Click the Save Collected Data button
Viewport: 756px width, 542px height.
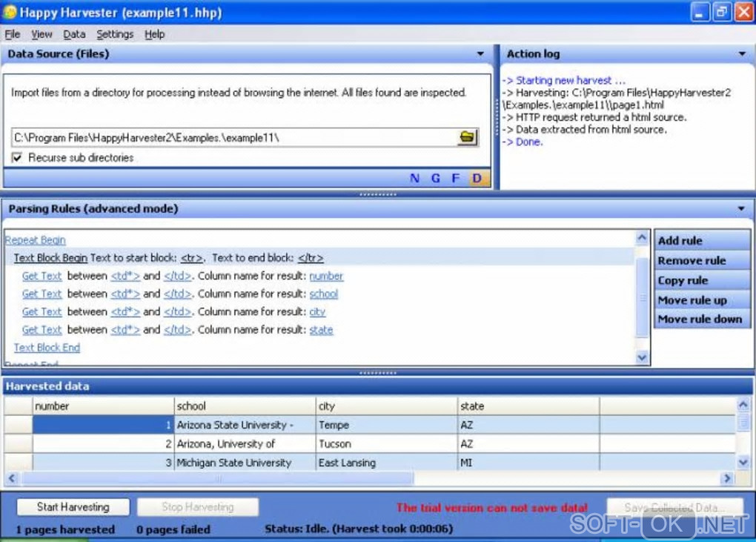pyautogui.click(x=674, y=507)
